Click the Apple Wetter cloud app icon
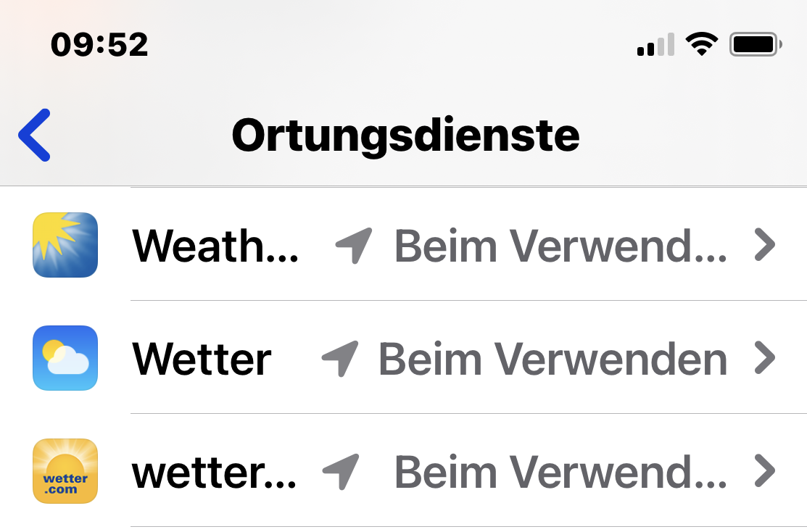The width and height of the screenshot is (807, 532). click(x=65, y=358)
